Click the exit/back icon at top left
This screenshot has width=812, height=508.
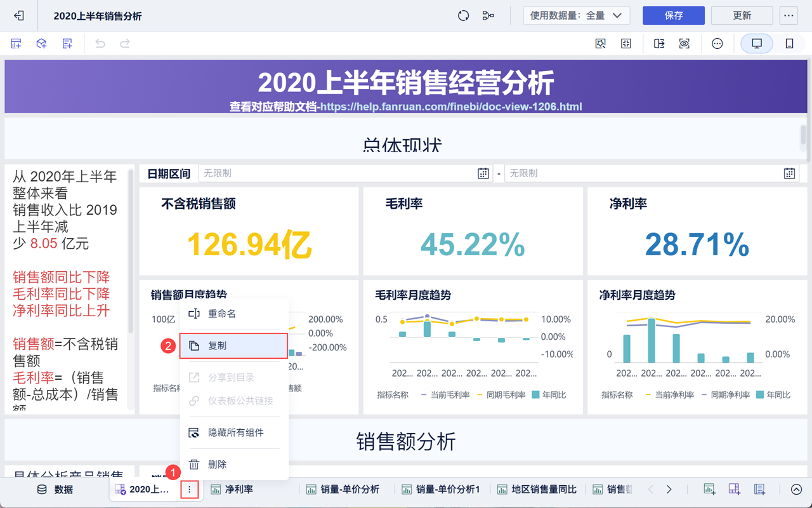tap(19, 16)
